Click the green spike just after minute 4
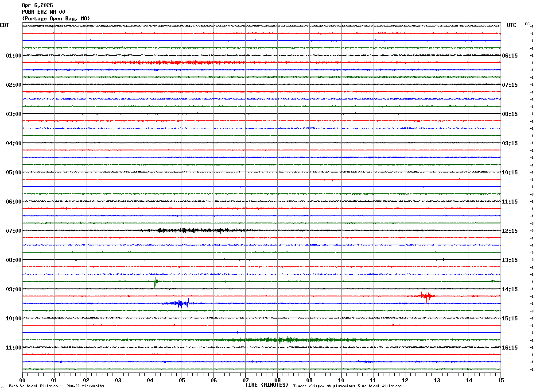Image resolution: width=536 pixels, height=392 pixels. pyautogui.click(x=155, y=281)
